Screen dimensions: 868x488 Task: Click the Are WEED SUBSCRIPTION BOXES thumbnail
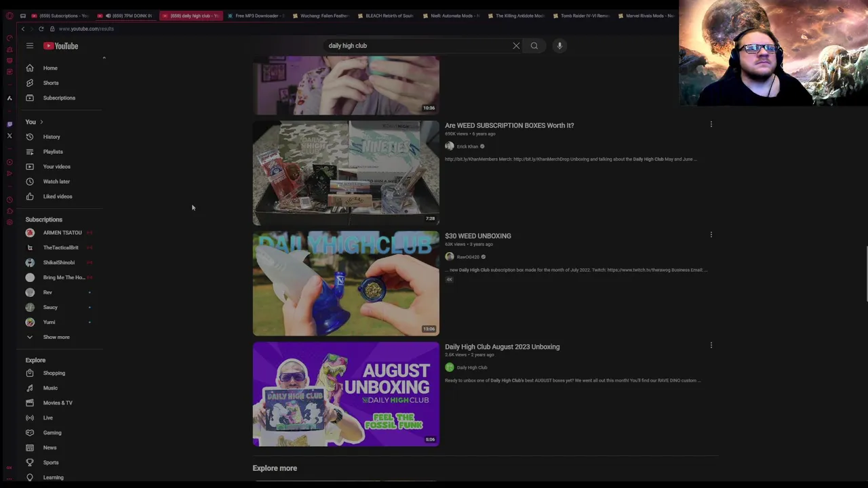tap(346, 173)
